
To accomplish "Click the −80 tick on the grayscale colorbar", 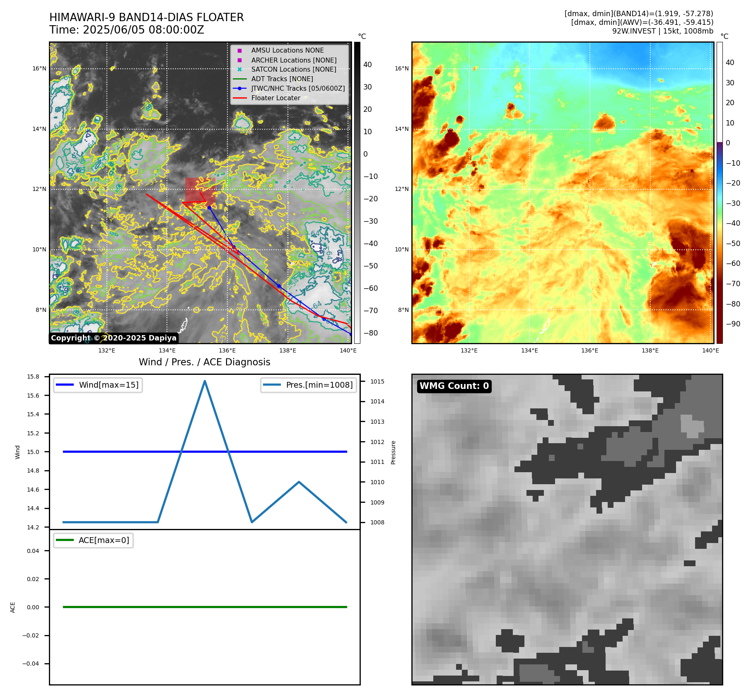I will coord(371,333).
